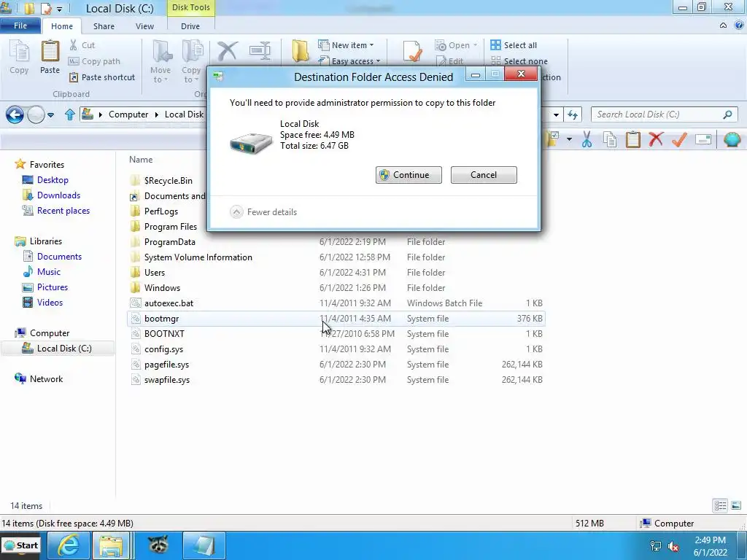Open Quick Access Toolbar customize dropdown
This screenshot has width=747, height=560.
coord(59,9)
